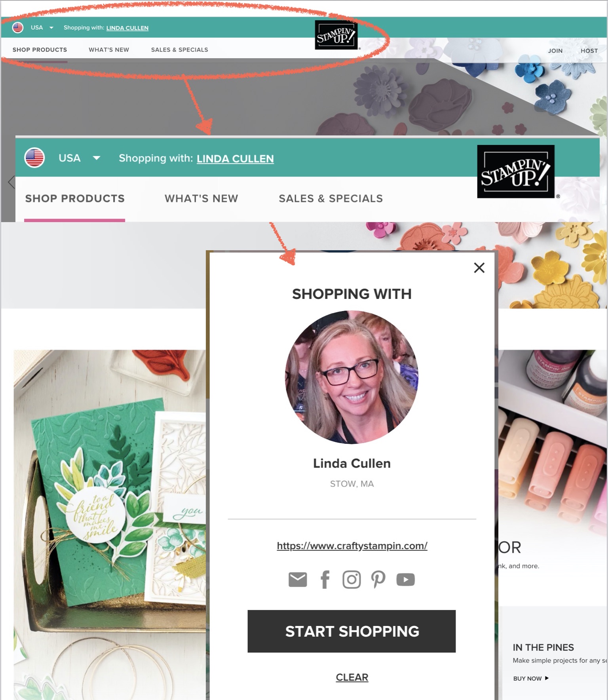Open the Shop Products menu tab
This screenshot has width=608, height=700.
pyautogui.click(x=40, y=50)
